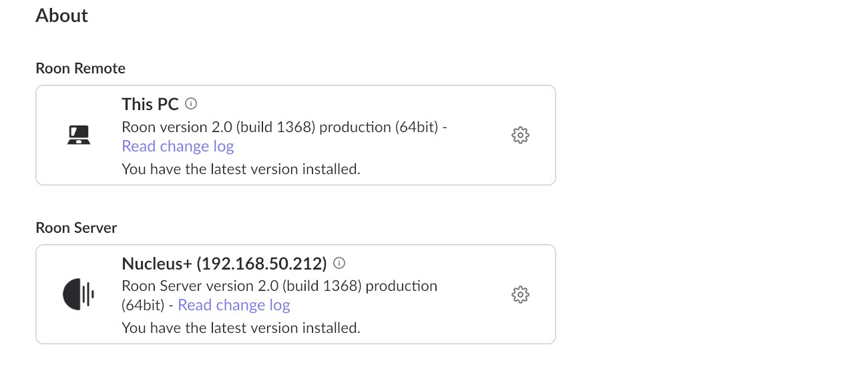Click latest version status under This PC
The width and height of the screenshot is (868, 381).
click(x=241, y=169)
